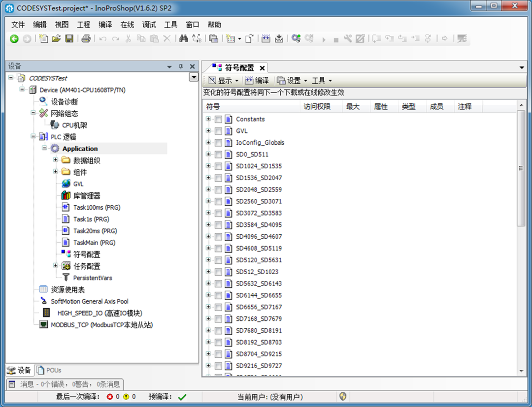Tick the GVL symbol checkbox

tap(219, 131)
